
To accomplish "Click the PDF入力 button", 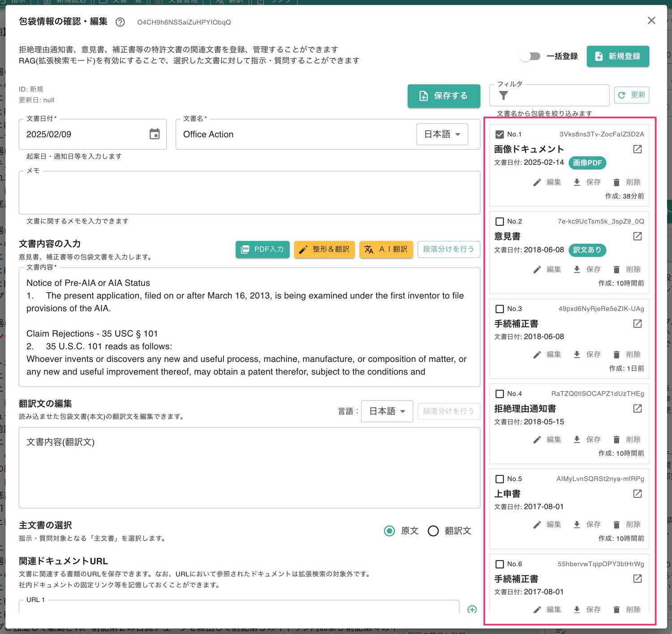I will (x=263, y=249).
